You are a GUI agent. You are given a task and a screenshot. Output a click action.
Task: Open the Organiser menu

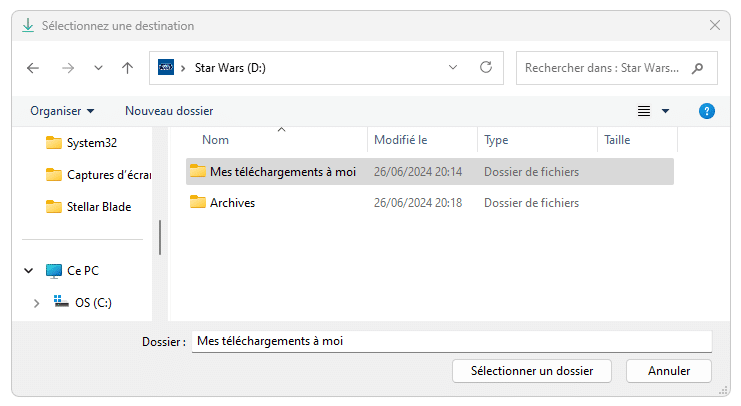62,111
